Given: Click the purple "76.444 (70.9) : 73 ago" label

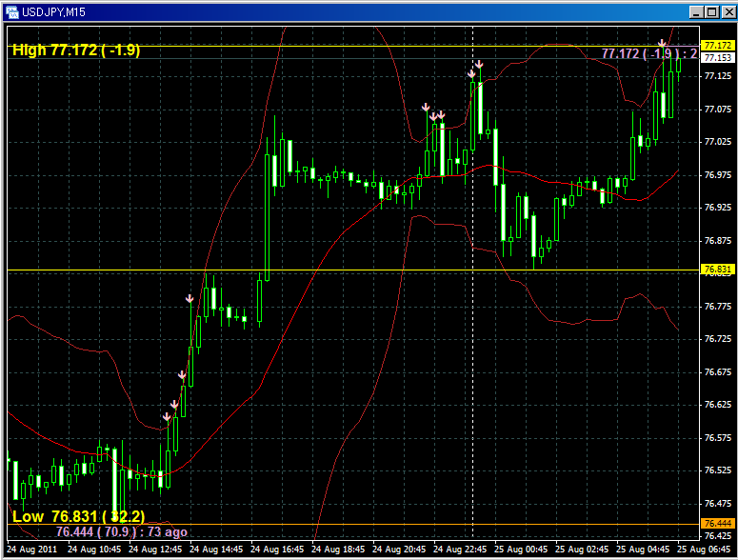Looking at the screenshot, I should 121,531.
